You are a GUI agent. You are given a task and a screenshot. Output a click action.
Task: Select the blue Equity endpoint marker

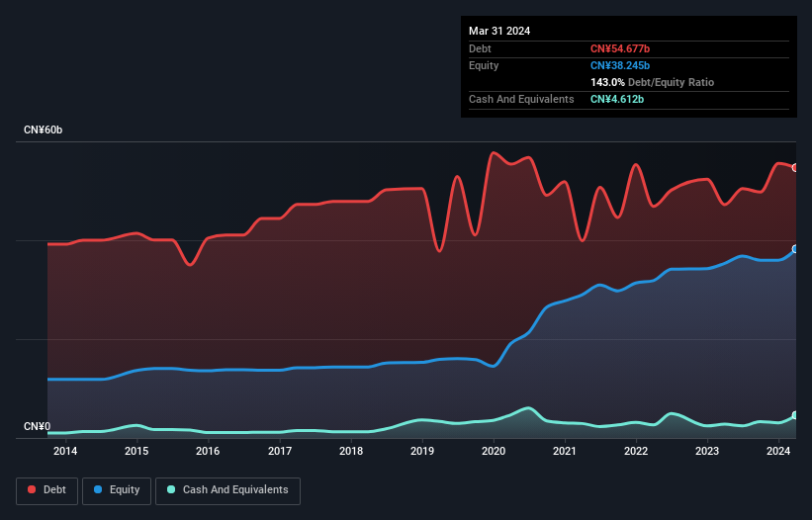click(x=795, y=249)
